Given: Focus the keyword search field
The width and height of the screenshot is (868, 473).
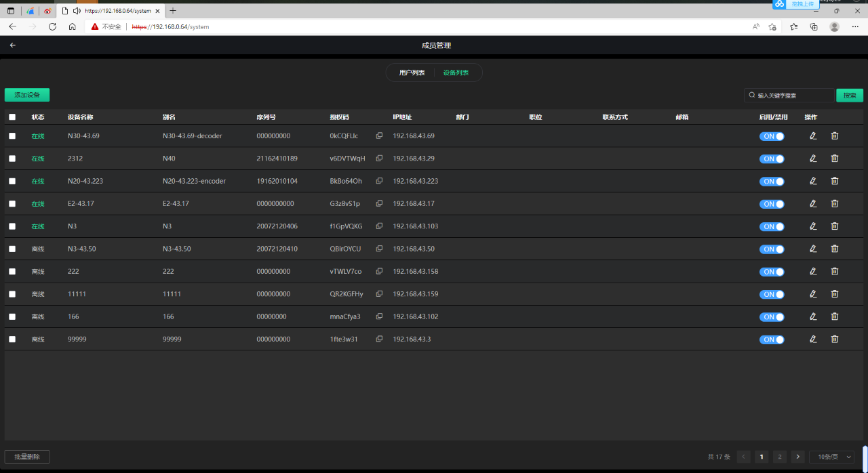Looking at the screenshot, I should [x=789, y=96].
